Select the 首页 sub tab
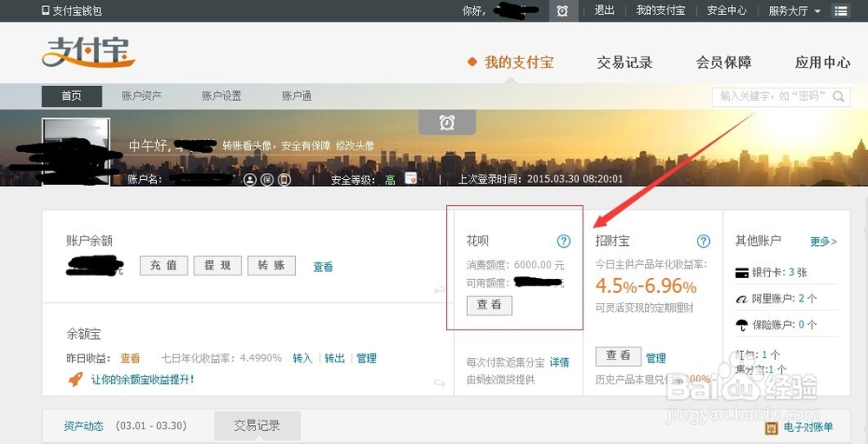The width and height of the screenshot is (868, 444). pyautogui.click(x=72, y=96)
